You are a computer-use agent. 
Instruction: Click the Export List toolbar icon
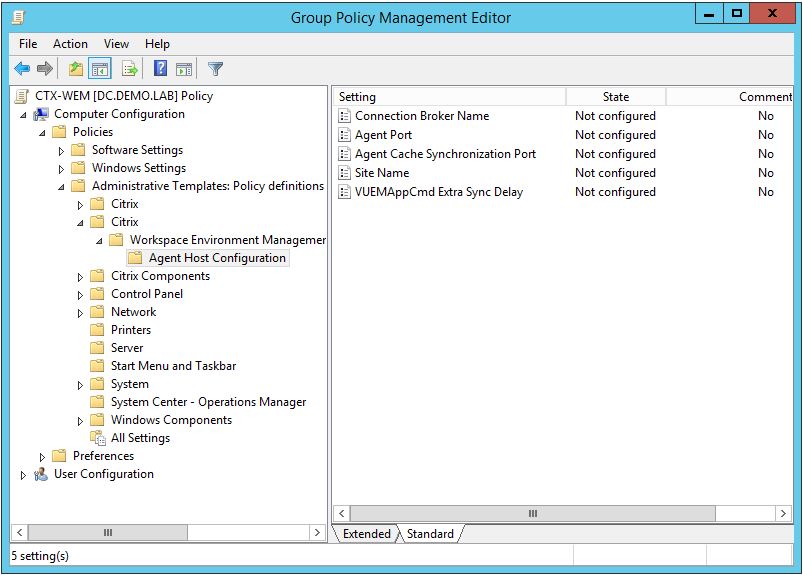pyautogui.click(x=129, y=69)
